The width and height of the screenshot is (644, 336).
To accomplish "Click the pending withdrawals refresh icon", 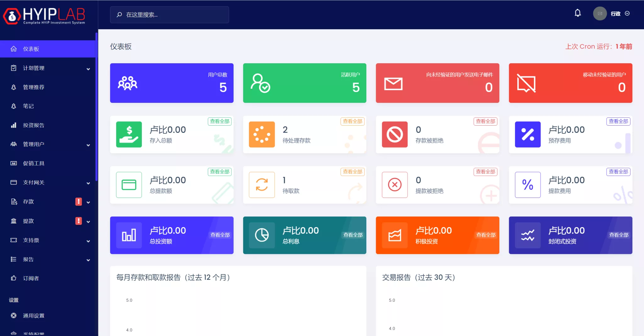I will click(x=262, y=185).
